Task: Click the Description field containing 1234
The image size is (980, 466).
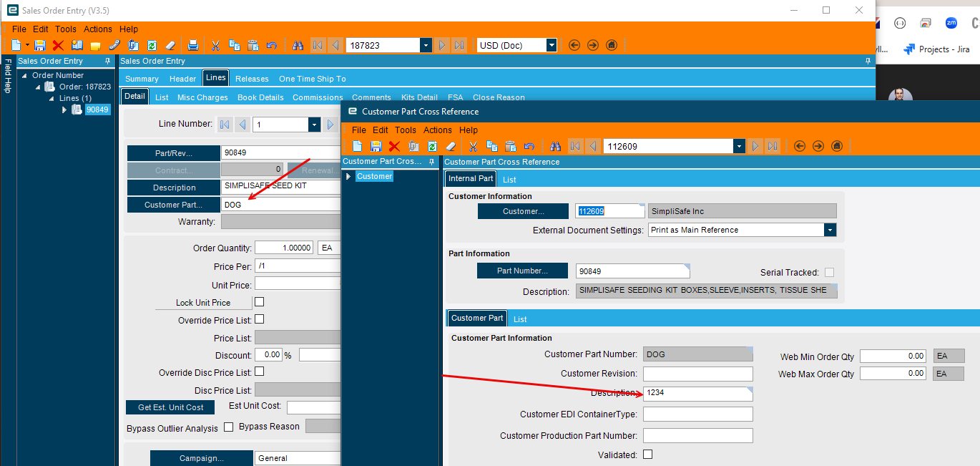Action: pyautogui.click(x=697, y=393)
